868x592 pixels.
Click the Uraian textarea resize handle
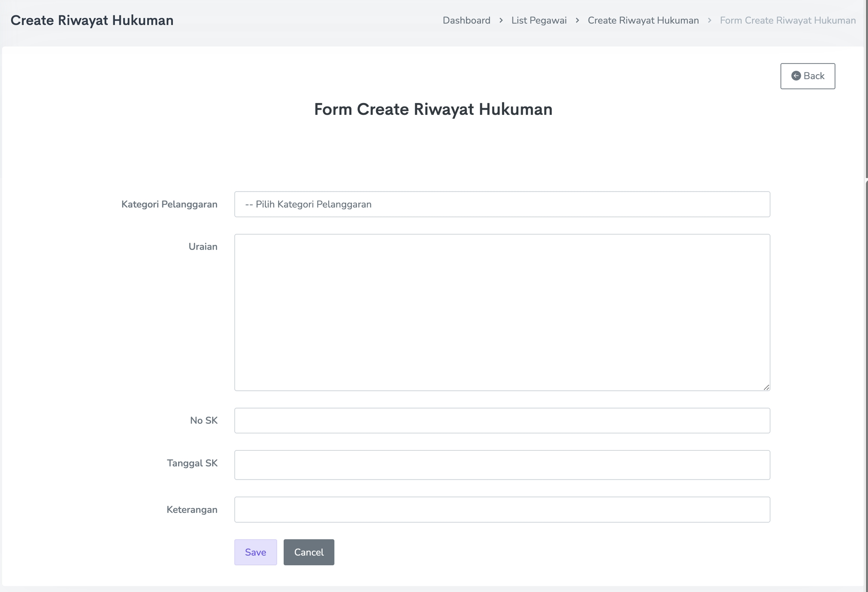(x=766, y=387)
